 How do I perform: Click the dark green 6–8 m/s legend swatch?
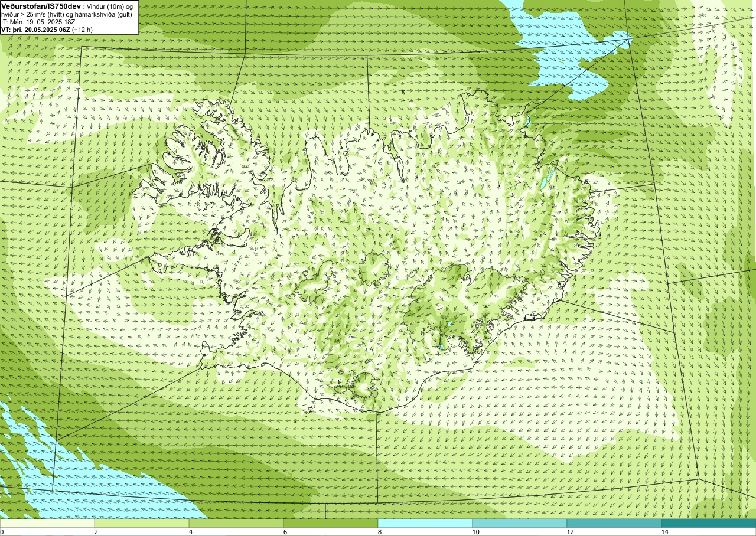point(331,523)
